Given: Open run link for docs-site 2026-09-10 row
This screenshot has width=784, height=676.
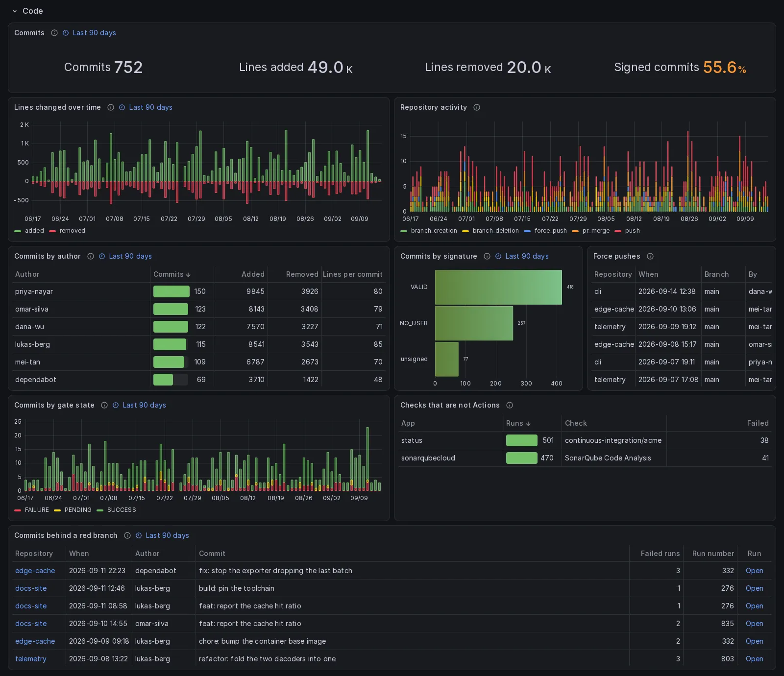Looking at the screenshot, I should tap(754, 624).
